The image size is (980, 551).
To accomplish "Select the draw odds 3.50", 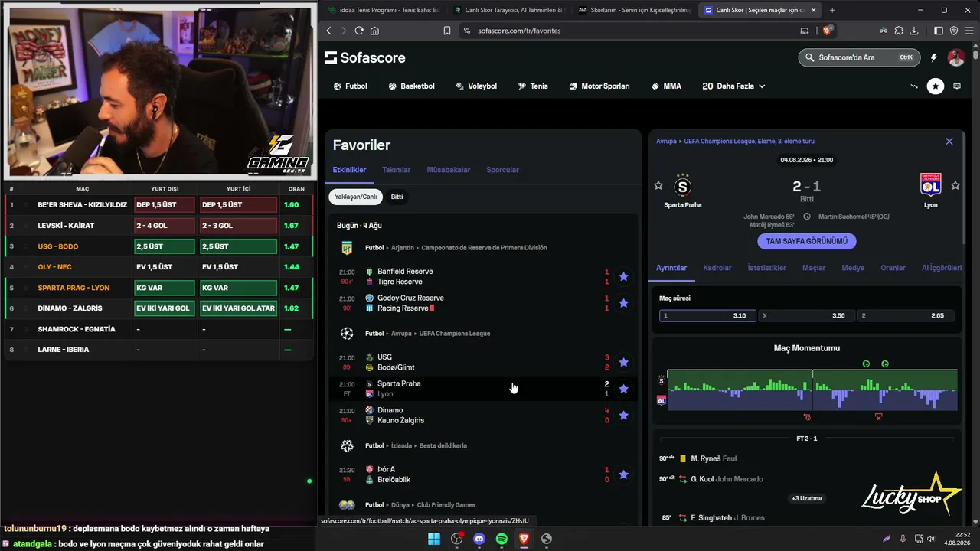I will (x=806, y=315).
